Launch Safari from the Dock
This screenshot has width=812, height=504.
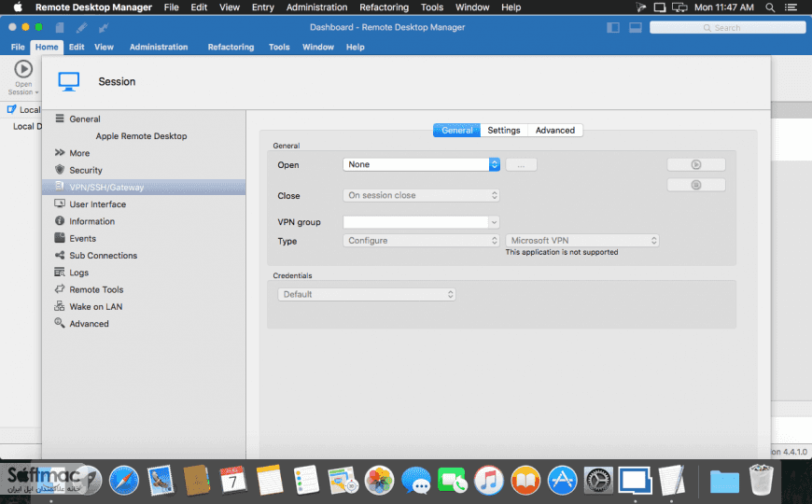click(124, 480)
